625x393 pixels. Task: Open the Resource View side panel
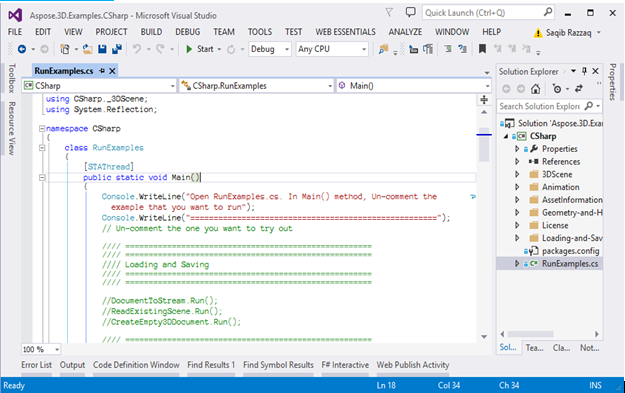12,128
